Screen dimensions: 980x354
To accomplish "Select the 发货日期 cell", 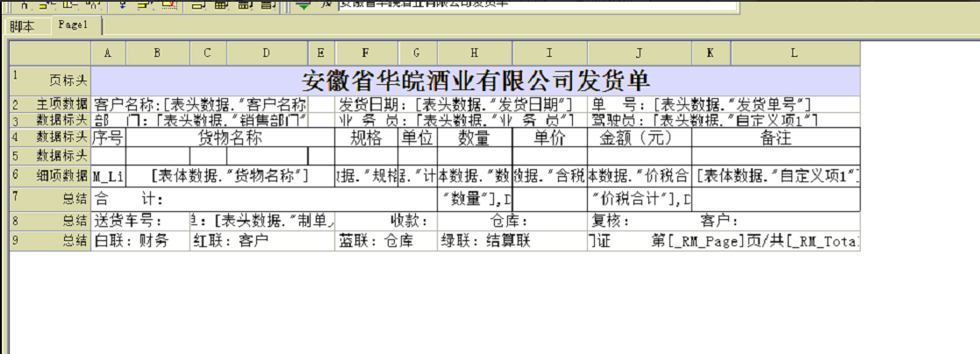I will (461, 104).
